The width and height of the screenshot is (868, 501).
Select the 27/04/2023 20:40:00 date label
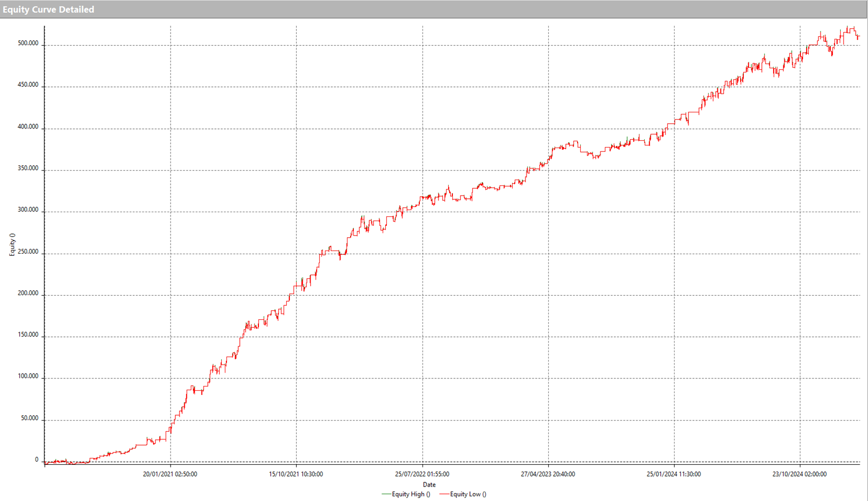[548, 474]
